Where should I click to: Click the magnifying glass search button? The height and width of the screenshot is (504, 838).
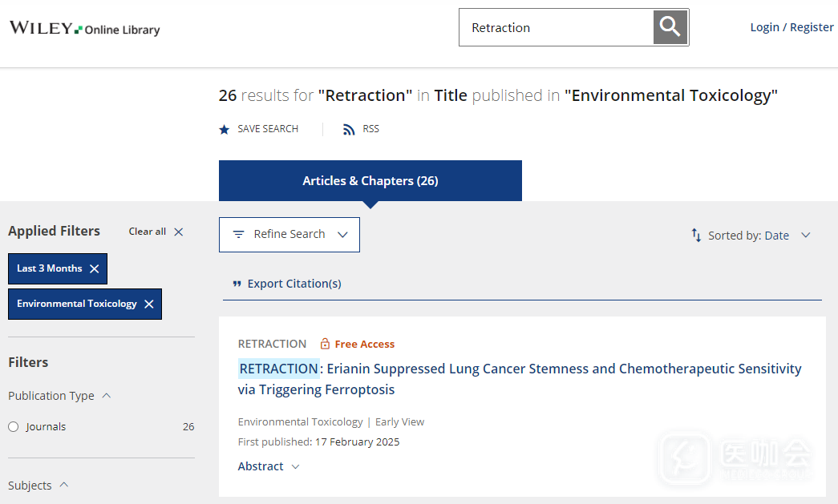pyautogui.click(x=670, y=27)
